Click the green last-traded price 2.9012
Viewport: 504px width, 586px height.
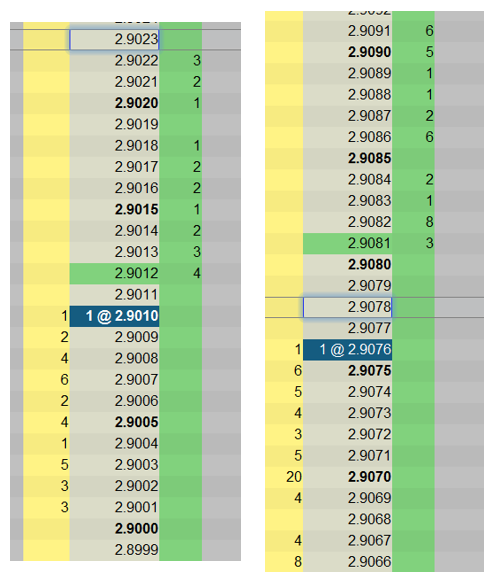pos(114,274)
